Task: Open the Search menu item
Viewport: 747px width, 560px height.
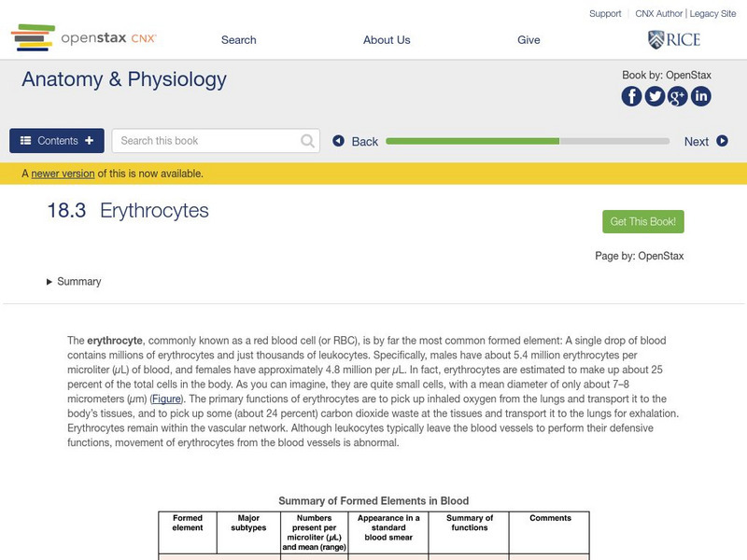Action: (x=238, y=40)
